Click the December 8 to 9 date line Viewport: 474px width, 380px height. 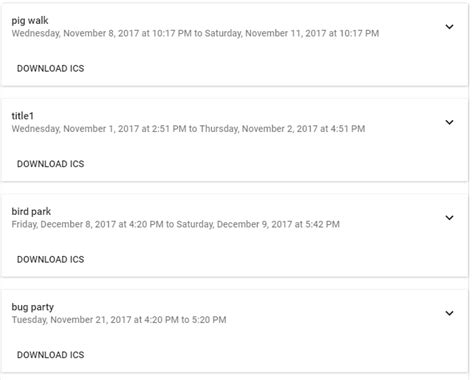(x=175, y=224)
